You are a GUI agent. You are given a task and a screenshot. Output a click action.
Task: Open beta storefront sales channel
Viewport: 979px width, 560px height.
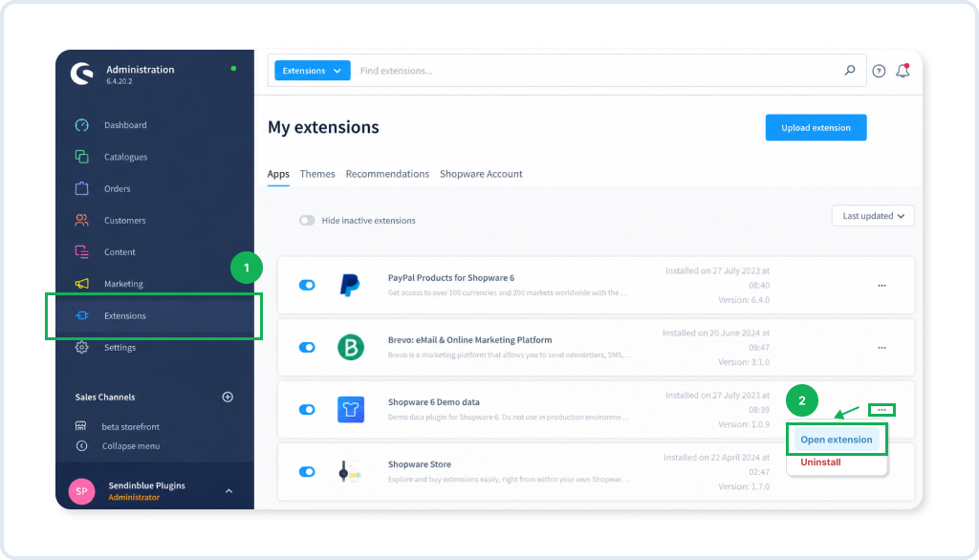[x=130, y=426]
